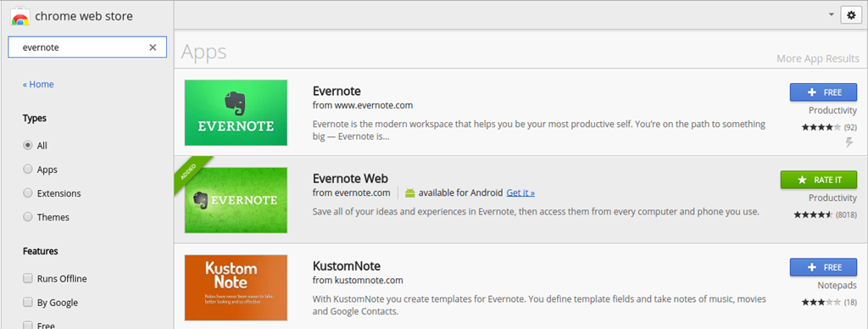The height and width of the screenshot is (329, 868).
Task: Open the KustomNote app thumbnail
Action: [x=236, y=287]
